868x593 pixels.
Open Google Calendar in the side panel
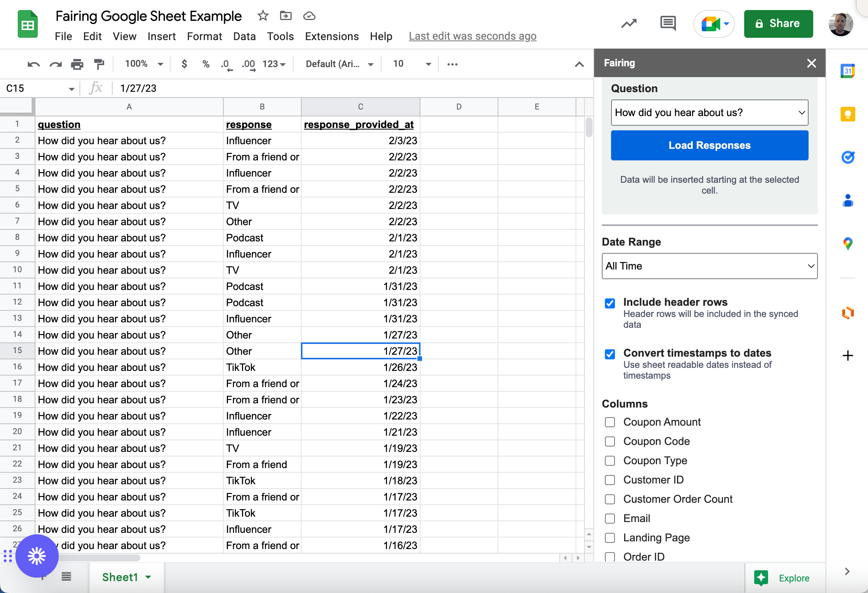pos(848,71)
